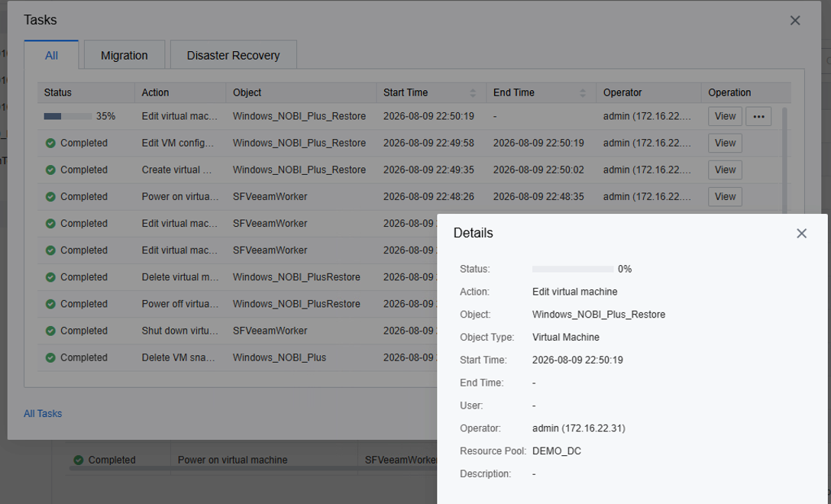Click the Start Time sort arrows
This screenshot has height=504, width=831.
coord(473,92)
